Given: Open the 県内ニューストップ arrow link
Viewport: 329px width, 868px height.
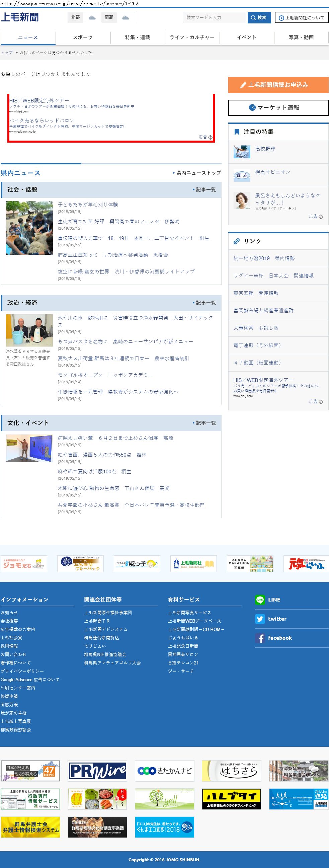Looking at the screenshot, I should pyautogui.click(x=197, y=173).
